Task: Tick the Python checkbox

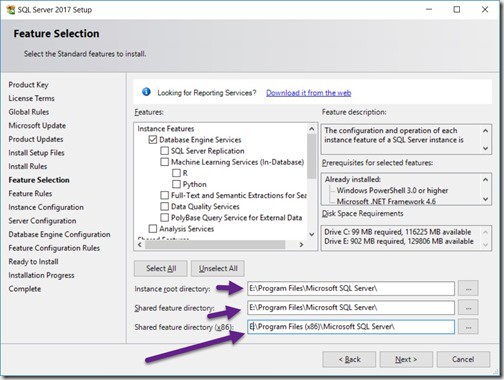Action: coord(176,184)
